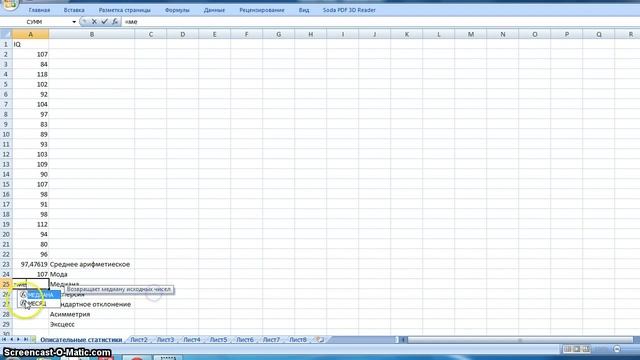The image size is (640, 360).
Task: Click the Select All corner box
Action: (x=6, y=34)
